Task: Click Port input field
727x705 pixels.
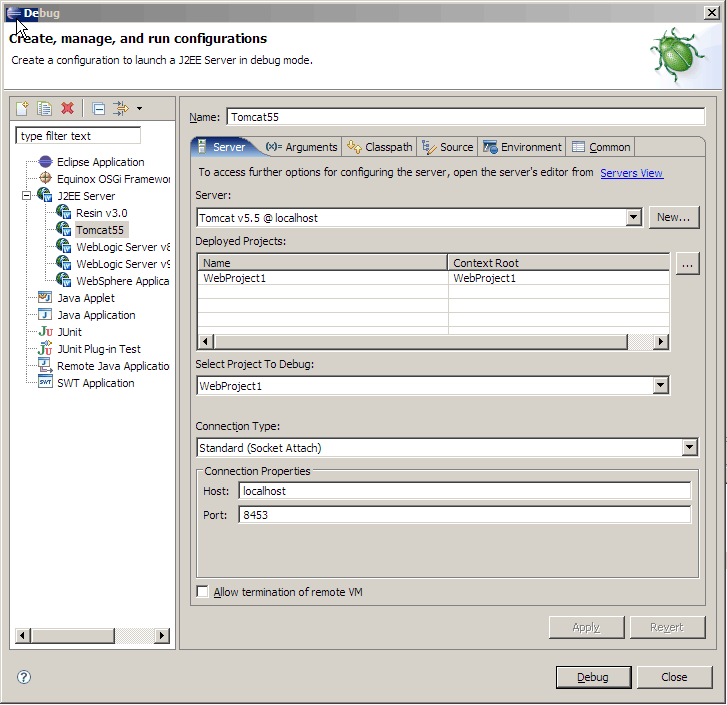Action: tap(465, 515)
